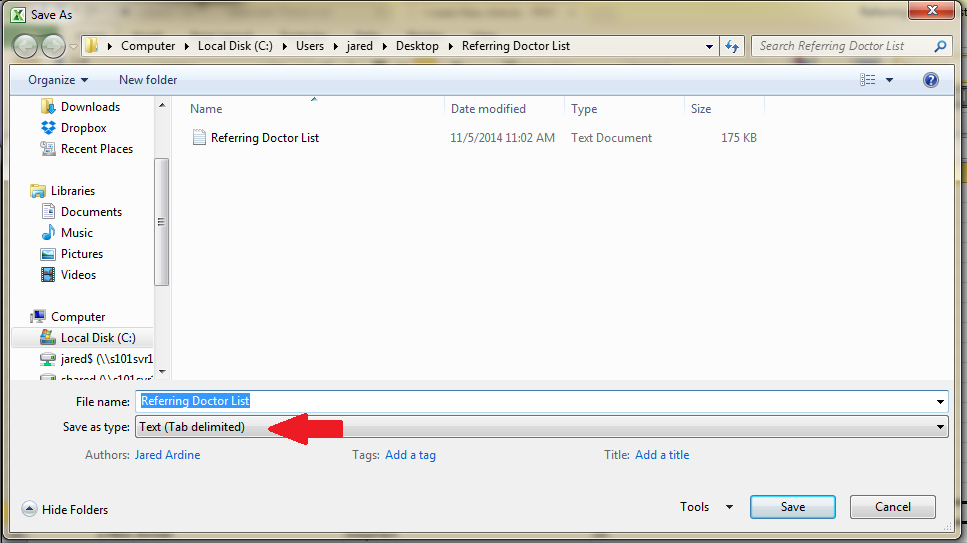
Task: Select Local Disk (C:) in the sidebar
Action: click(98, 338)
